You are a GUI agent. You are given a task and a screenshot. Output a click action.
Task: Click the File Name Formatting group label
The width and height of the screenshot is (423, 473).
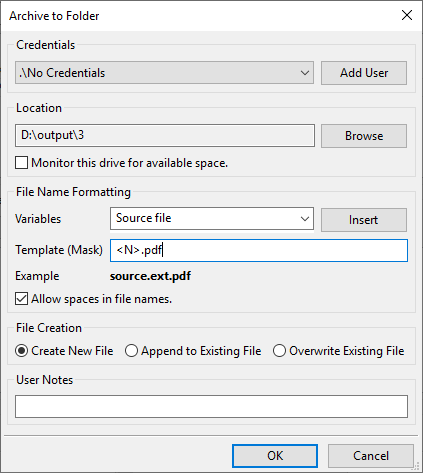pos(73,192)
